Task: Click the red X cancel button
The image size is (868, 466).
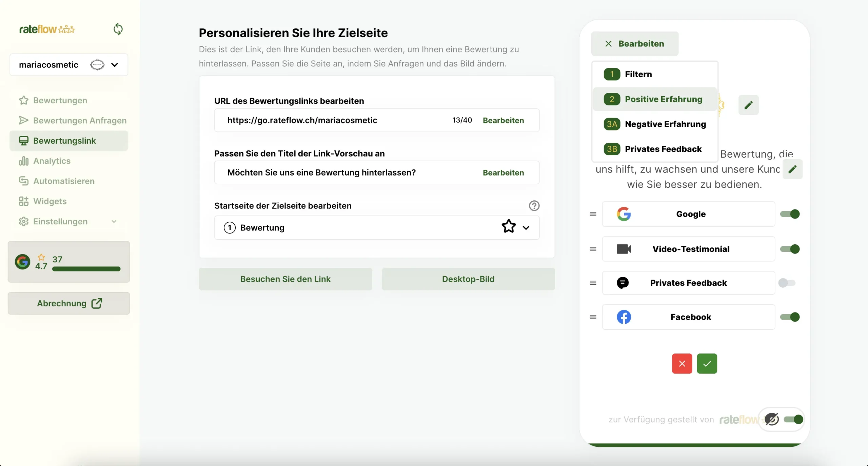Action: (682, 364)
